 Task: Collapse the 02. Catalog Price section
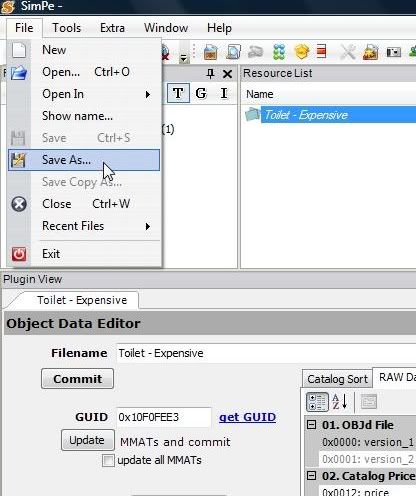tap(311, 476)
